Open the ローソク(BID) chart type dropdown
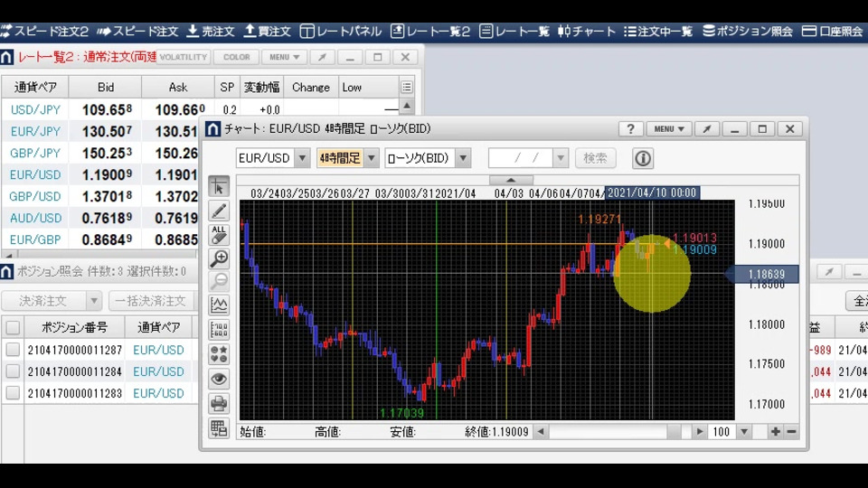The height and width of the screenshot is (488, 868). pyautogui.click(x=463, y=158)
